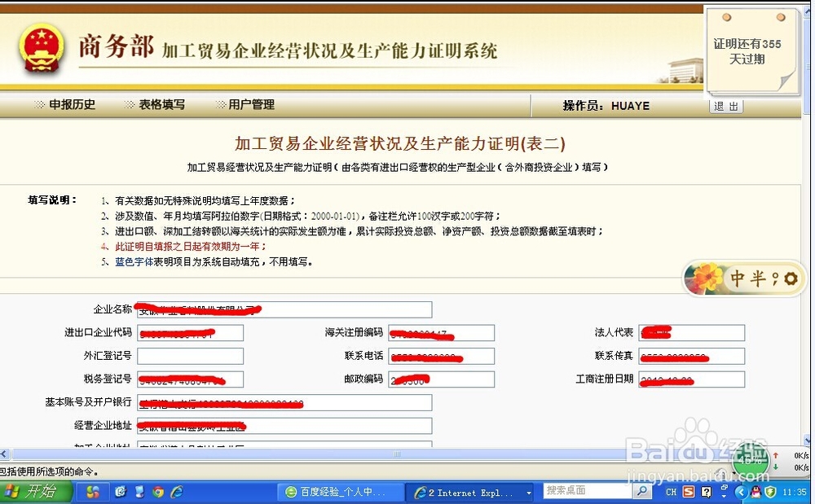
Task: Click the desktop search magnifier button
Action: [x=642, y=491]
